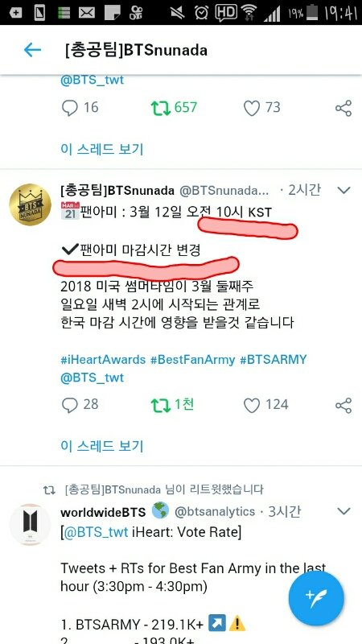Screen dimensions: 362x644
Task: Open @btsanalytics handle
Action: point(215,512)
